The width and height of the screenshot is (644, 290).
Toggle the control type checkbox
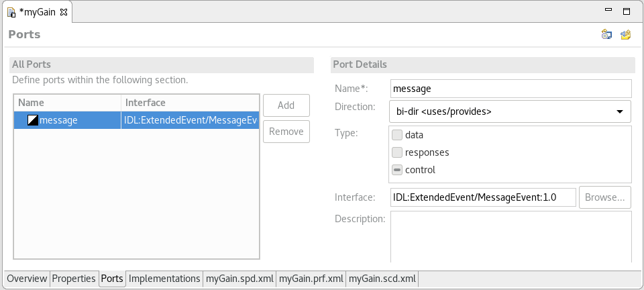click(x=397, y=170)
